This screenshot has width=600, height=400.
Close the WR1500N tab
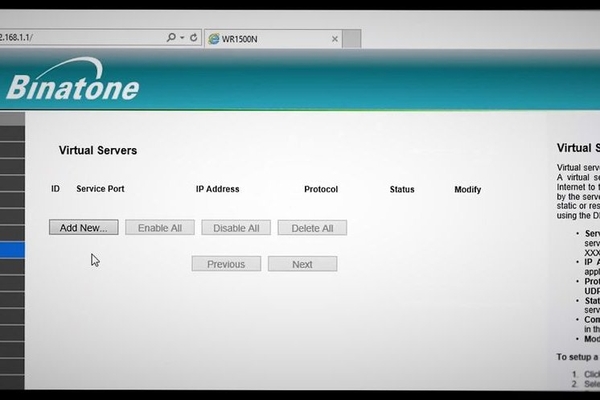[x=335, y=39]
